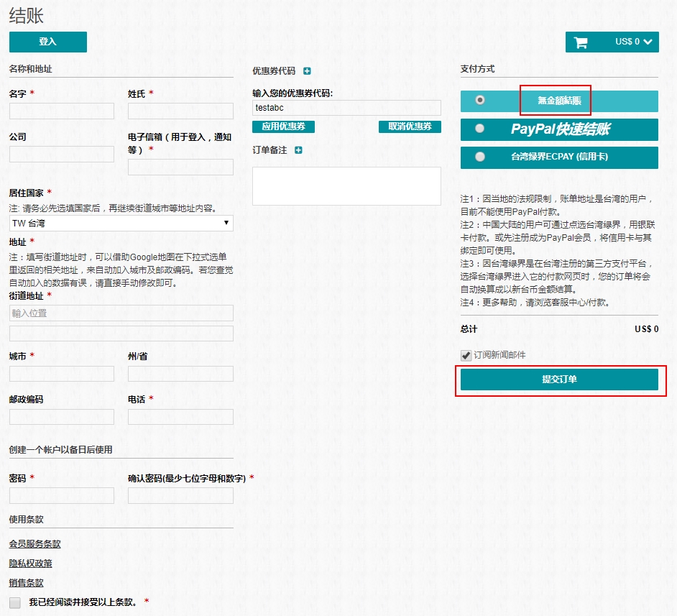Expand the 优惠券代码 plus icon
The height and width of the screenshot is (616, 677).
tap(307, 71)
